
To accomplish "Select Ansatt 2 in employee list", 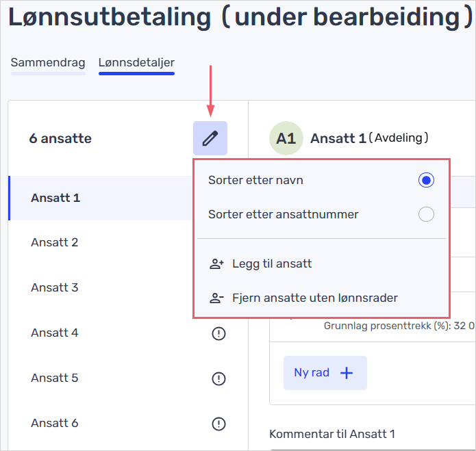I will (x=55, y=242).
